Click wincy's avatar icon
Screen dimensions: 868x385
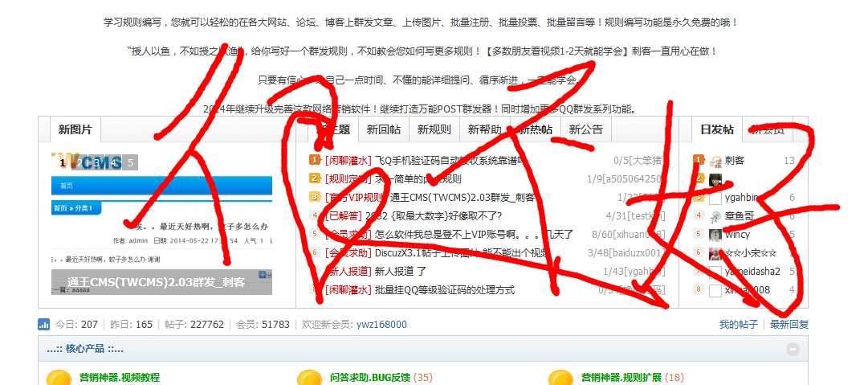point(715,235)
